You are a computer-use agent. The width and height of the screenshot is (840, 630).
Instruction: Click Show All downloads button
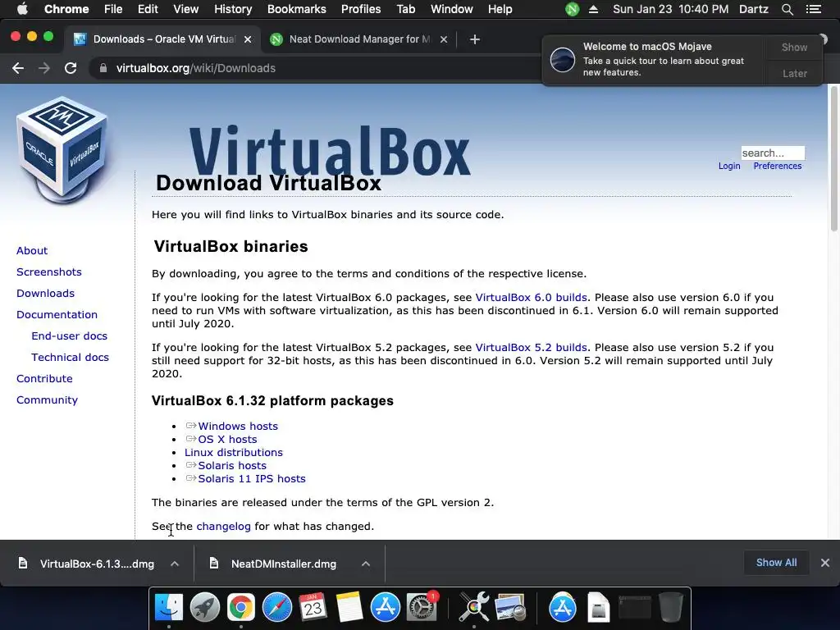[x=776, y=563]
